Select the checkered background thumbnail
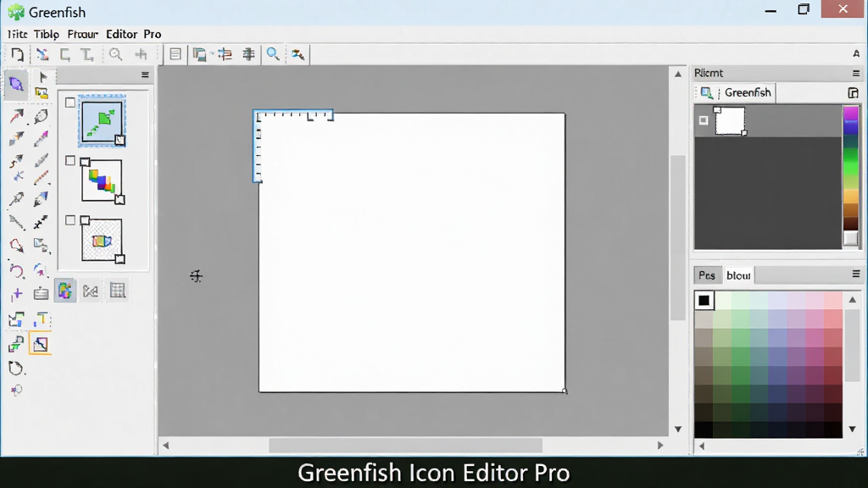868x488 pixels. (102, 241)
